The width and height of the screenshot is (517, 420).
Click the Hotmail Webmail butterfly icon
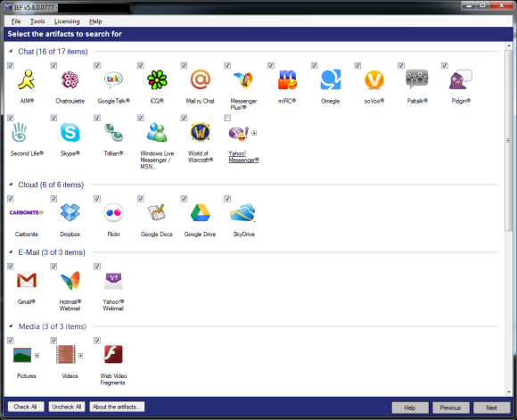coord(70,280)
